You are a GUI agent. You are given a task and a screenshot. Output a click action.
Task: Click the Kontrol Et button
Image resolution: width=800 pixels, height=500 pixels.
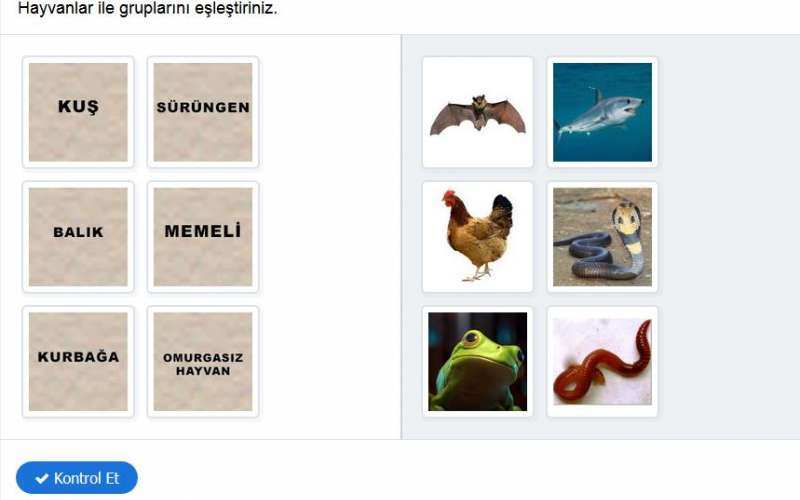tap(77, 478)
